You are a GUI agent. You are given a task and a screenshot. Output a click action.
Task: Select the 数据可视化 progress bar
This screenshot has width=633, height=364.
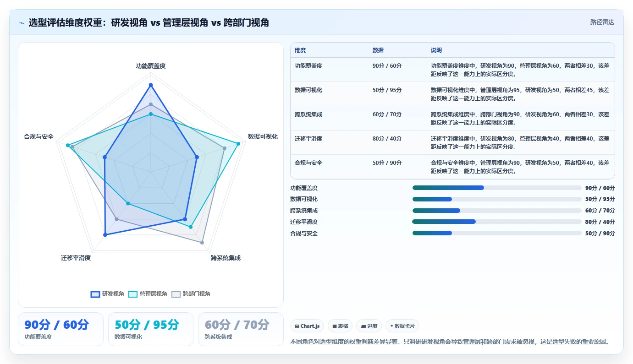(497, 199)
